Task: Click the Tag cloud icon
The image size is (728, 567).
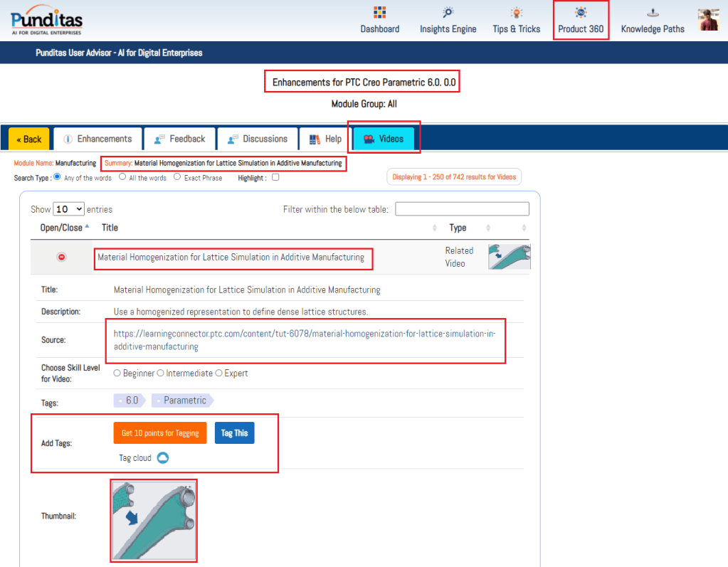Action: [162, 457]
